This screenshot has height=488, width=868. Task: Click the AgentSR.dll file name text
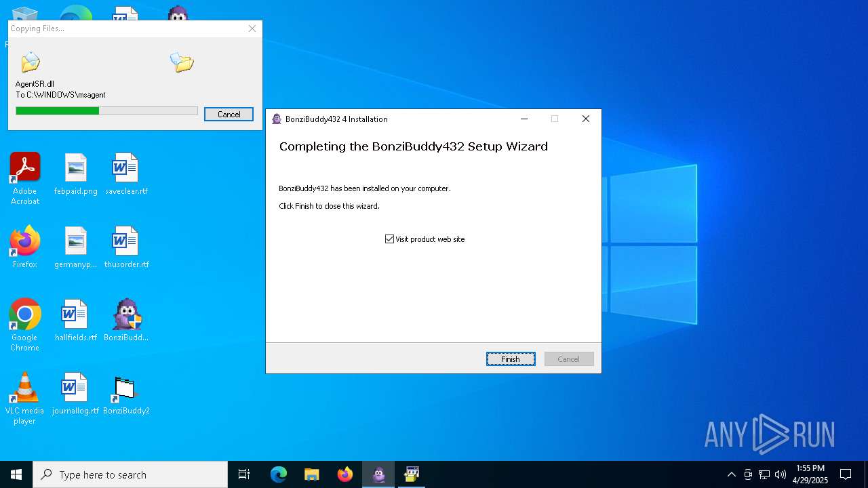pos(35,84)
